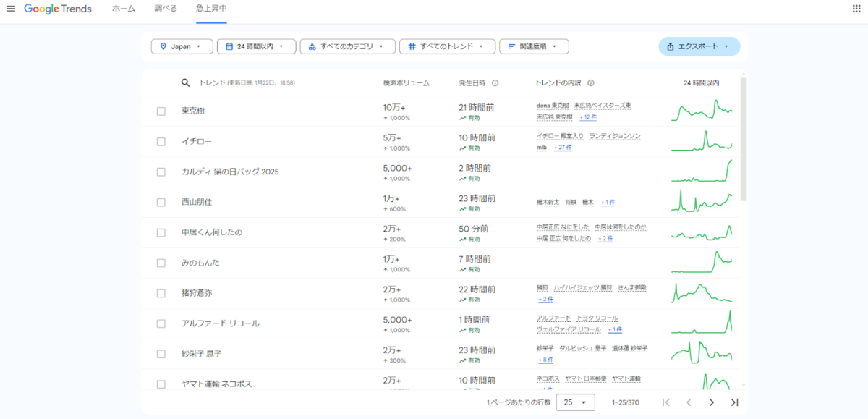Jump to the last page of results
Image resolution: width=868 pixels, height=419 pixels.
click(x=735, y=402)
